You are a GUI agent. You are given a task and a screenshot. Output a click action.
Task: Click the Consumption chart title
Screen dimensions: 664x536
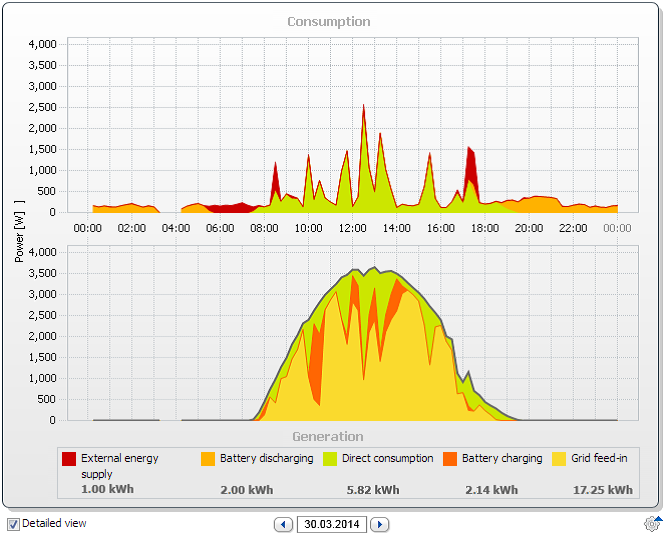point(329,21)
